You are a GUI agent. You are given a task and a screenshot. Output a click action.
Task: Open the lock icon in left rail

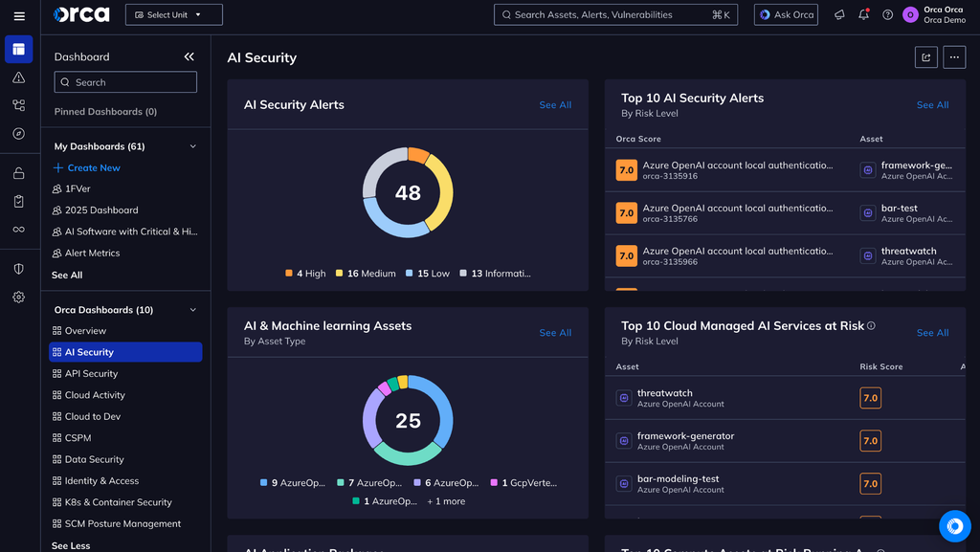(x=19, y=173)
